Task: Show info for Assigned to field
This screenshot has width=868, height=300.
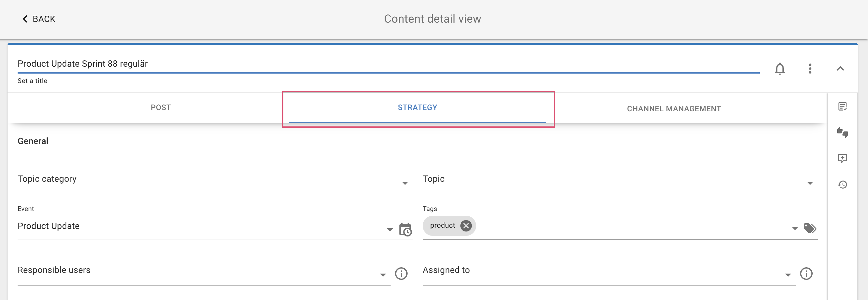Action: (x=806, y=273)
